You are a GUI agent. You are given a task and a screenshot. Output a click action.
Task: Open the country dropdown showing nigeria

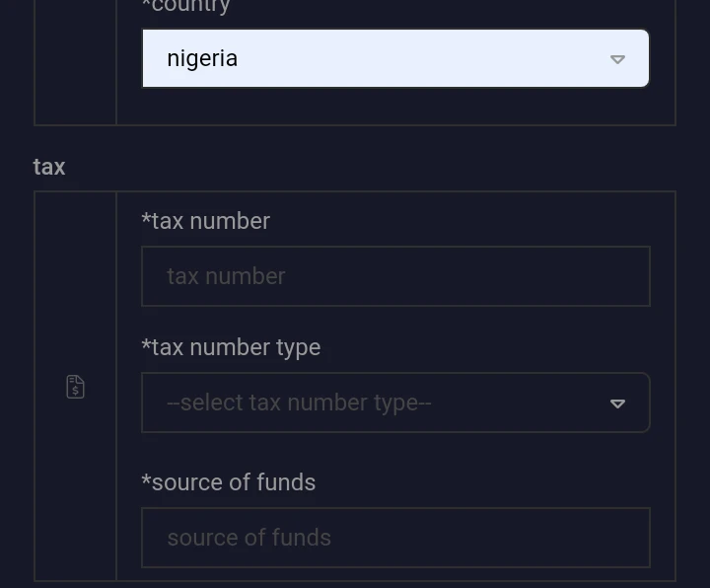pyautogui.click(x=395, y=58)
